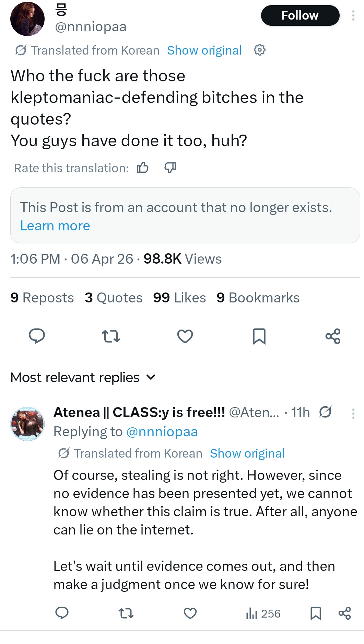Show original Korean text of main post
The height and width of the screenshot is (644, 364).
204,50
